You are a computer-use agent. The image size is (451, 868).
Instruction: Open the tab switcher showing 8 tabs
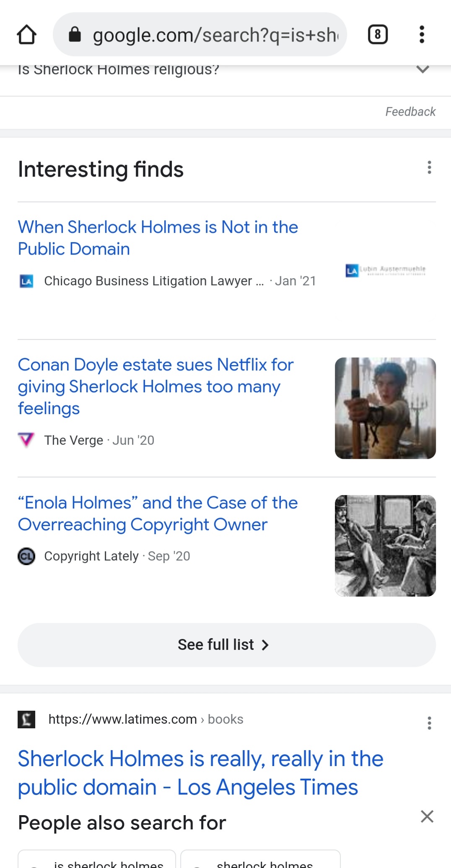pos(378,34)
